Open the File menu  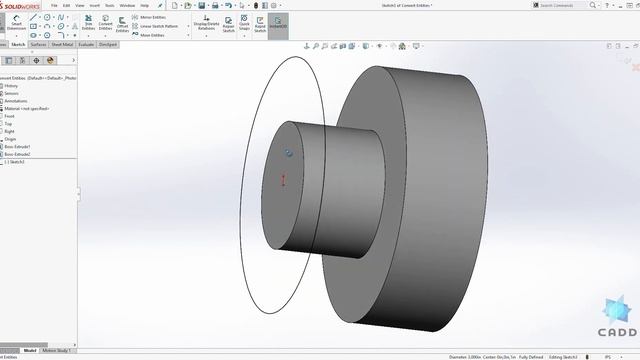(54, 6)
